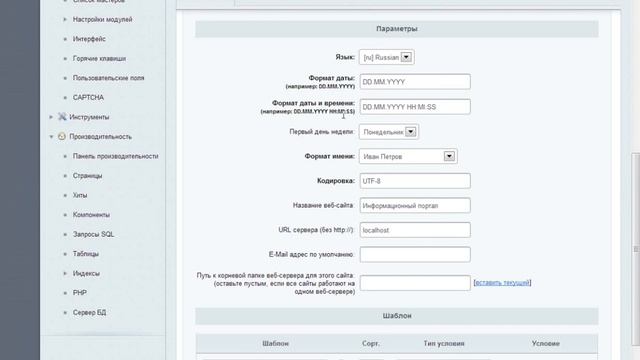Click the Кодировка input field
Screen dimensions: 640x360
(415, 181)
